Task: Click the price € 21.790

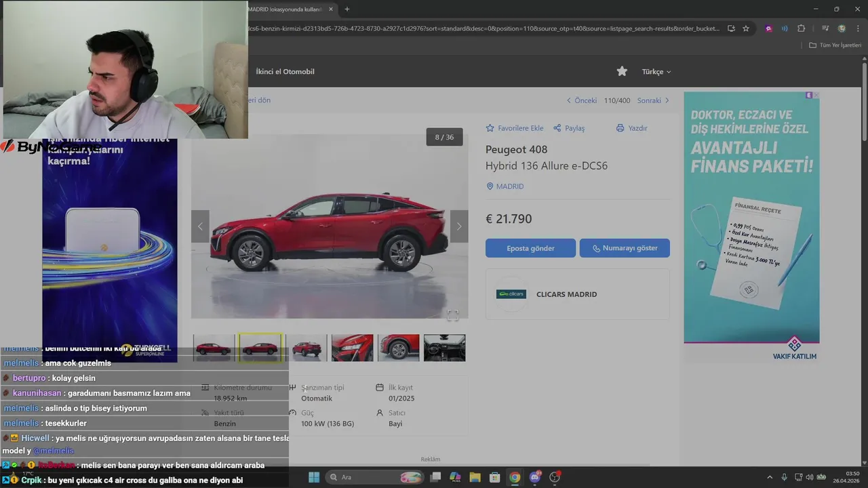Action: click(x=509, y=219)
